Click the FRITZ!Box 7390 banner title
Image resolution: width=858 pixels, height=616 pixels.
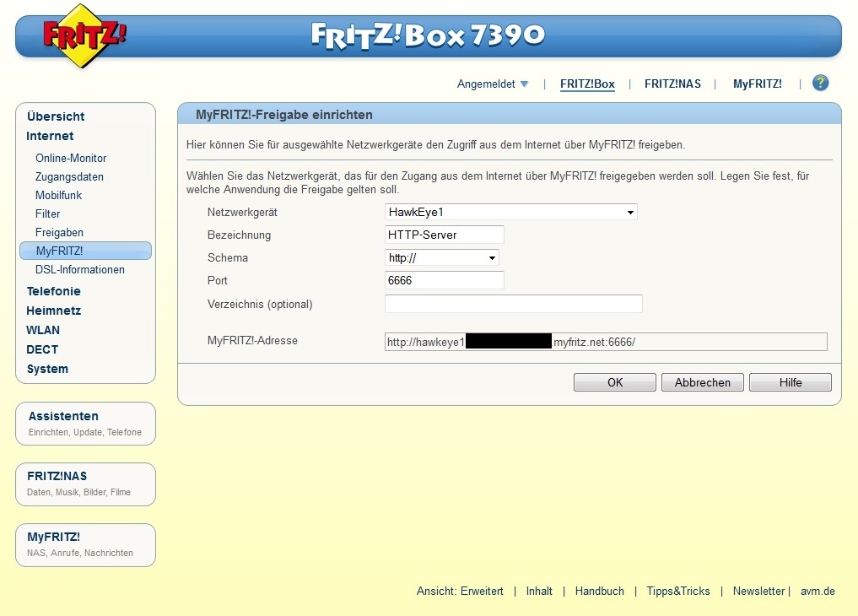[428, 35]
